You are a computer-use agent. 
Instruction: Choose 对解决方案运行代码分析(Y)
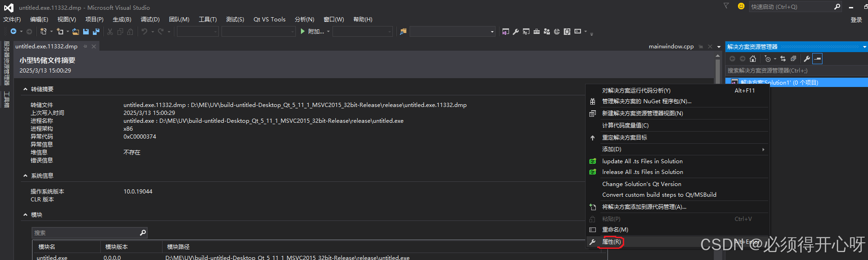(x=678, y=91)
